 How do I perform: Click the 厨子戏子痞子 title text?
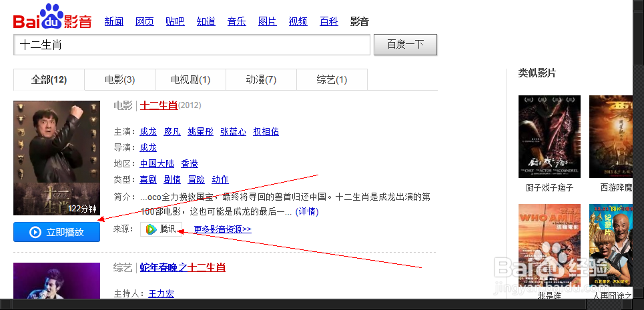pyautogui.click(x=549, y=188)
